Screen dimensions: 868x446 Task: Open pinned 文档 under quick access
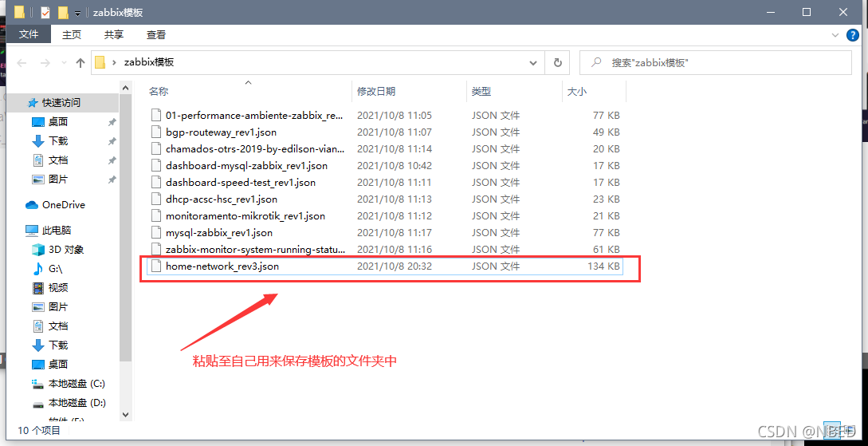pos(58,160)
